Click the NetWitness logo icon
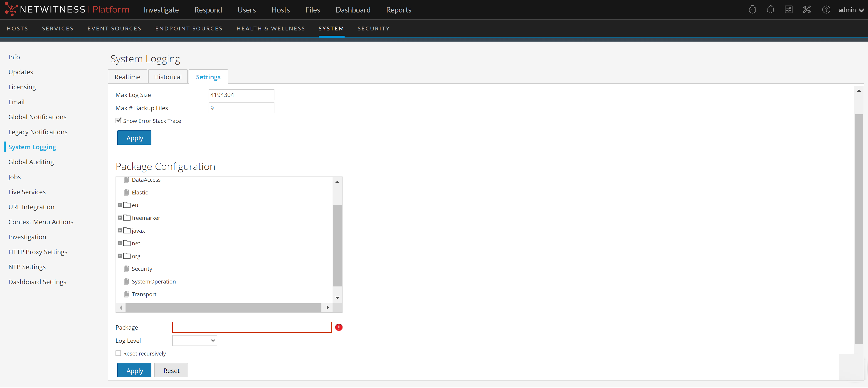 pyautogui.click(x=11, y=10)
